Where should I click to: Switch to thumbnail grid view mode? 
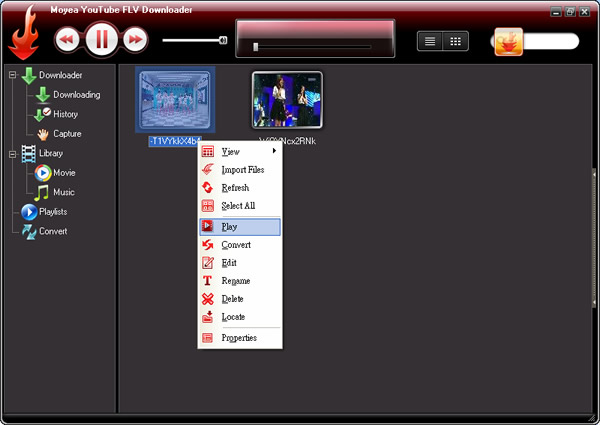tap(455, 41)
